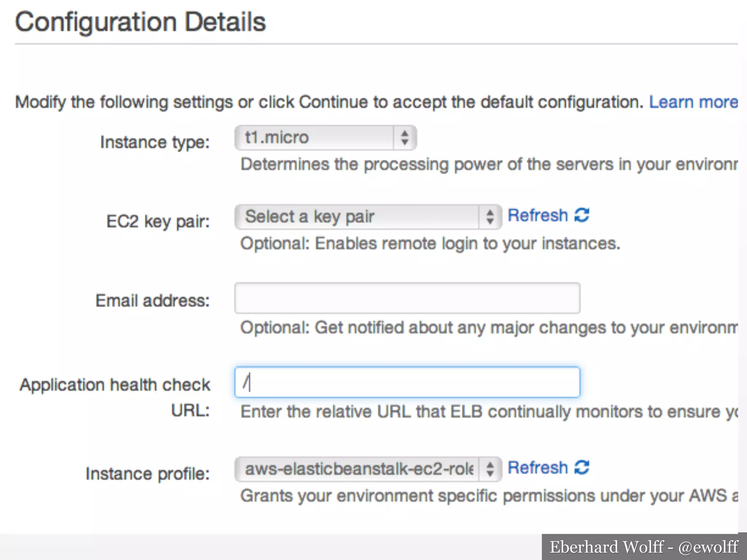Click the EC2 key pair label
Viewport: 747px width, 560px height.
[x=158, y=221]
